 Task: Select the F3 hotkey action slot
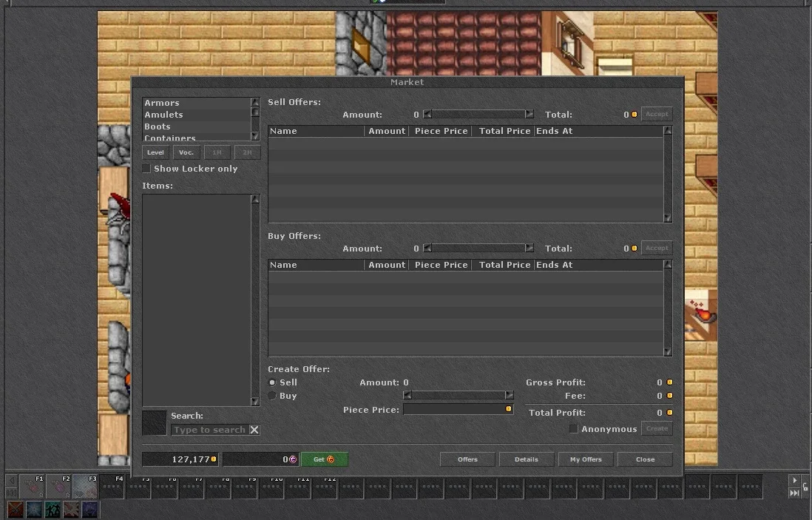(x=85, y=487)
